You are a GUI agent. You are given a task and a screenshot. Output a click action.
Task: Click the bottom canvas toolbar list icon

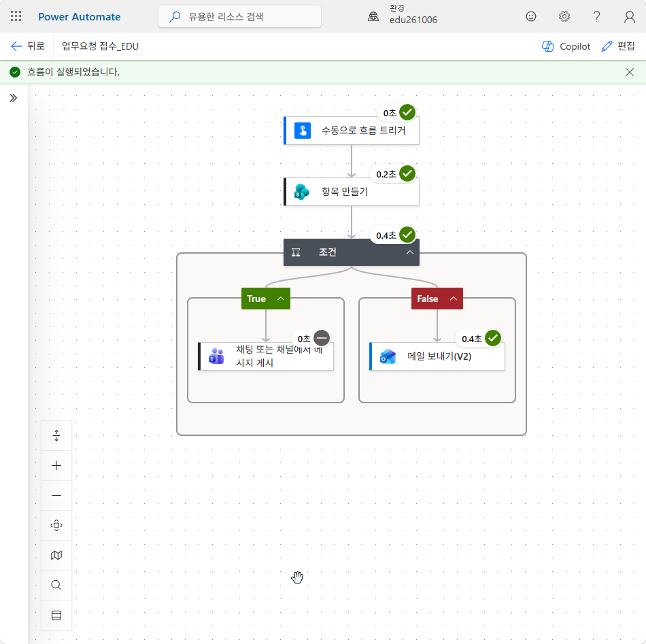(x=56, y=615)
